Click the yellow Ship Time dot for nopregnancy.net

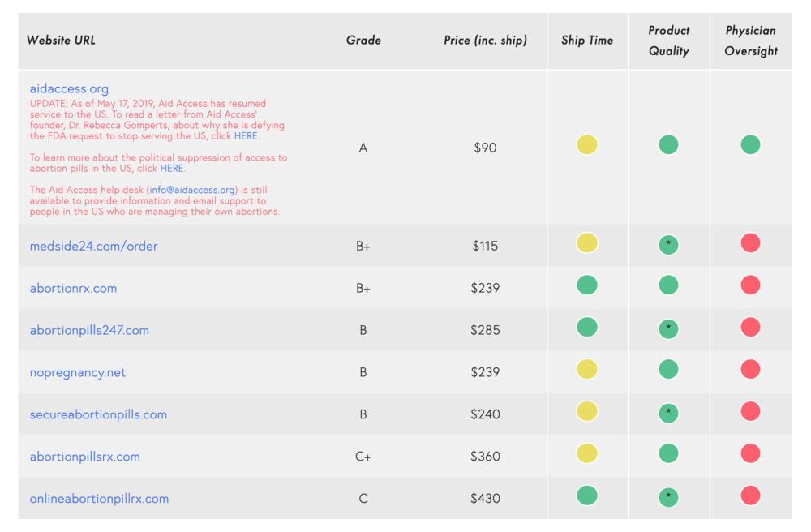point(587,369)
